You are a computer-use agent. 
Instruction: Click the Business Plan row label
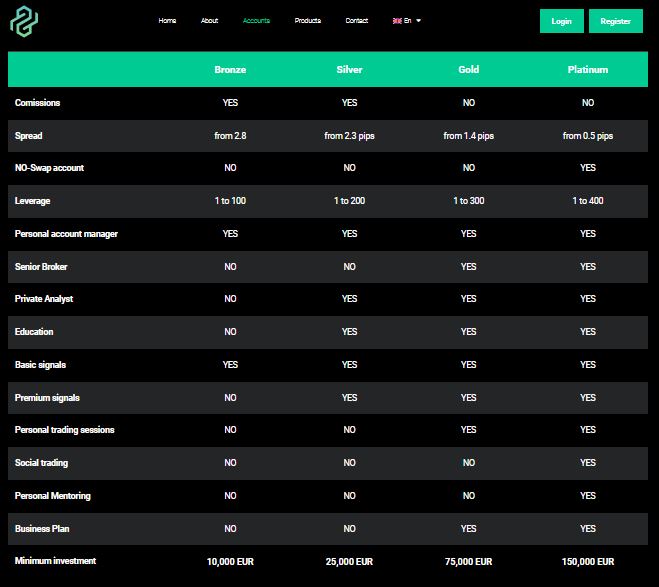point(42,529)
